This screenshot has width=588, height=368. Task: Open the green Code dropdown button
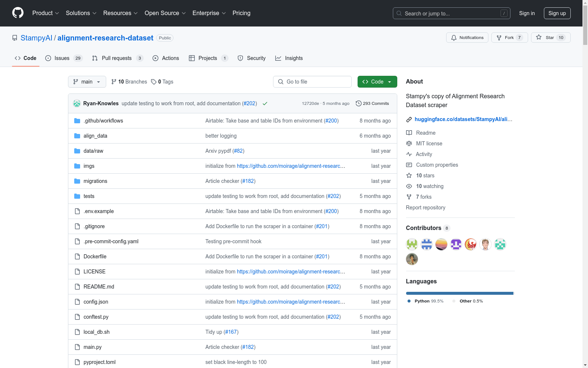[x=377, y=82]
